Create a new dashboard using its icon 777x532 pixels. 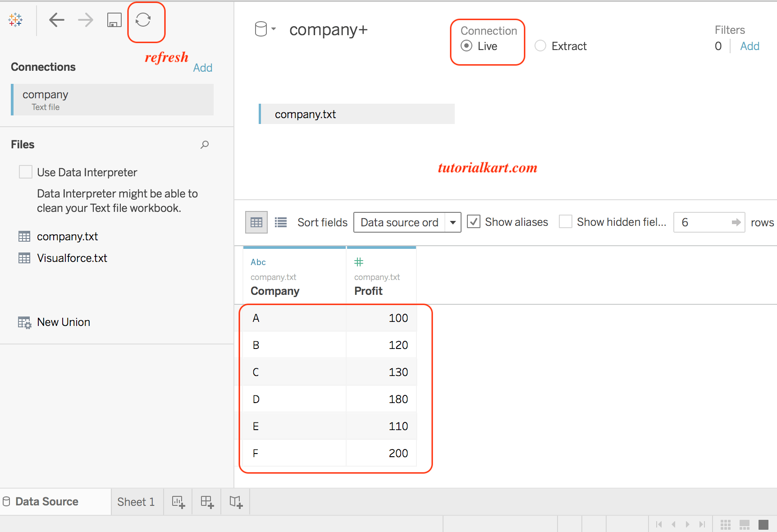[x=206, y=501]
